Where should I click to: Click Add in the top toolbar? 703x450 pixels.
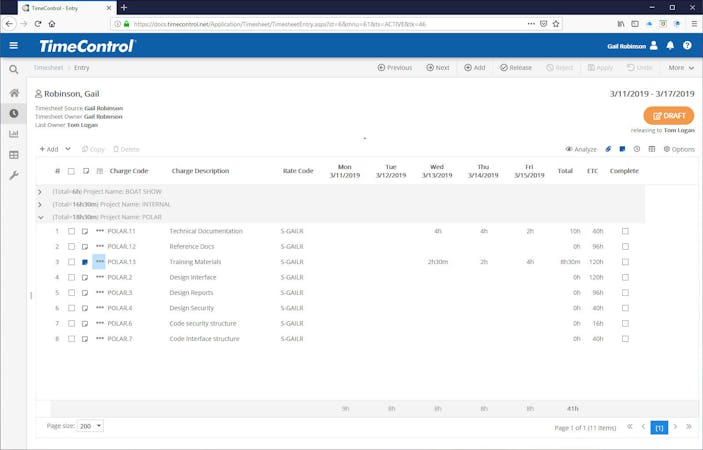click(x=474, y=68)
